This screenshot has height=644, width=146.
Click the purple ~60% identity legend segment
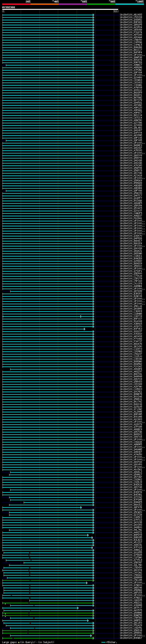(x=73, y=4)
